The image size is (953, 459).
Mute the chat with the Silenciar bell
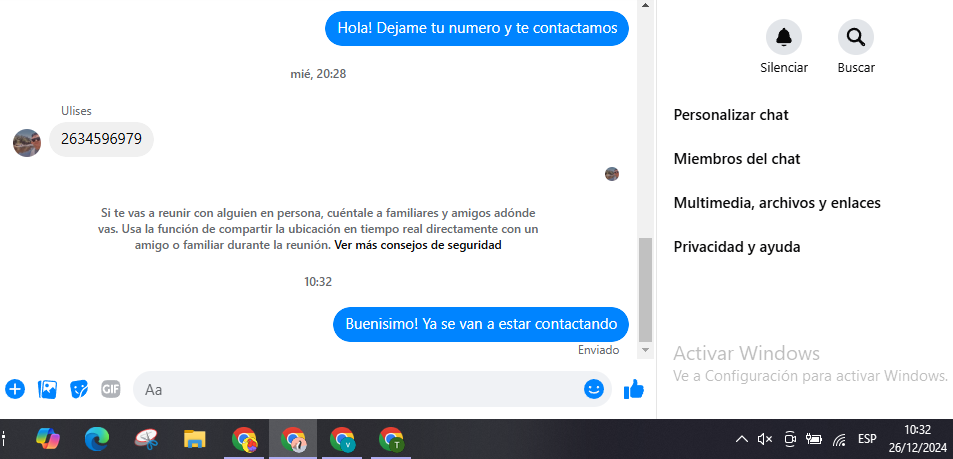pos(783,37)
